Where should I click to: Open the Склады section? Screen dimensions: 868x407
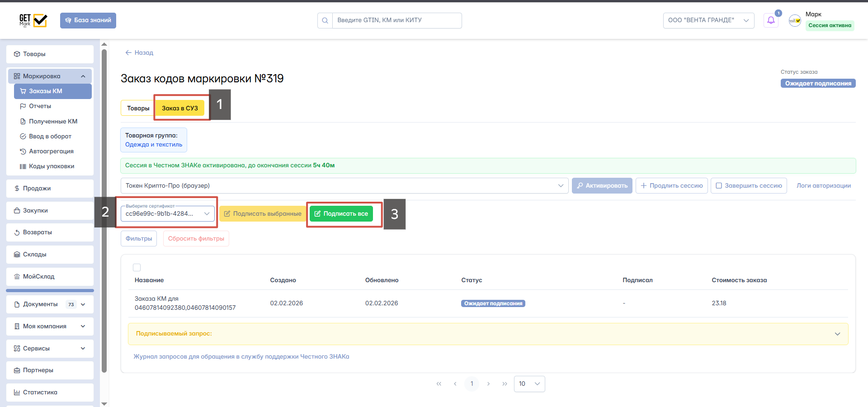pyautogui.click(x=50, y=255)
